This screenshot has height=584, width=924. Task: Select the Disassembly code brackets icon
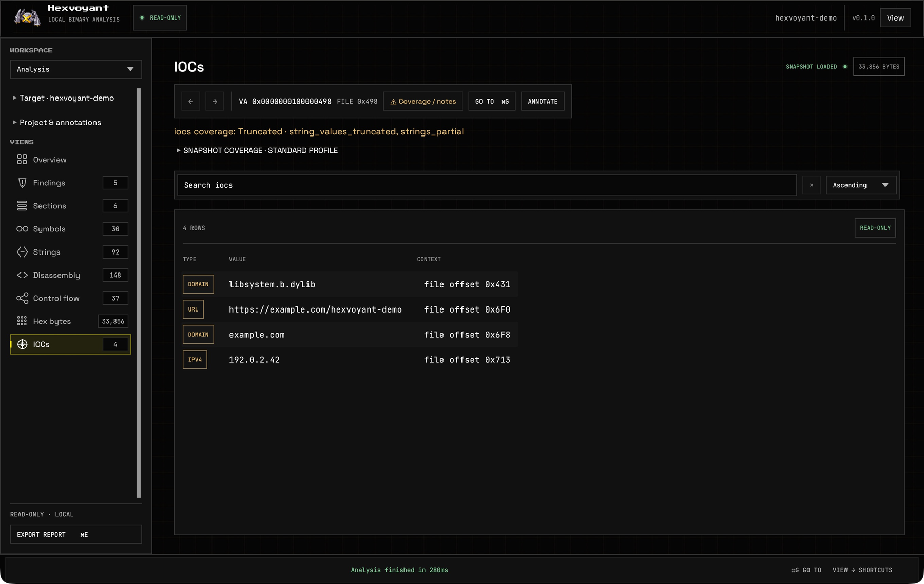pos(22,275)
